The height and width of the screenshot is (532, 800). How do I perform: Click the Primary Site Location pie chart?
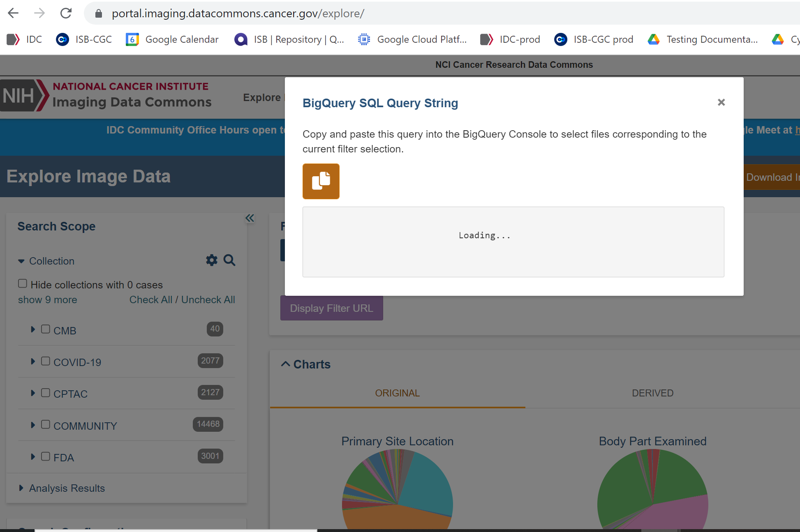[397, 493]
